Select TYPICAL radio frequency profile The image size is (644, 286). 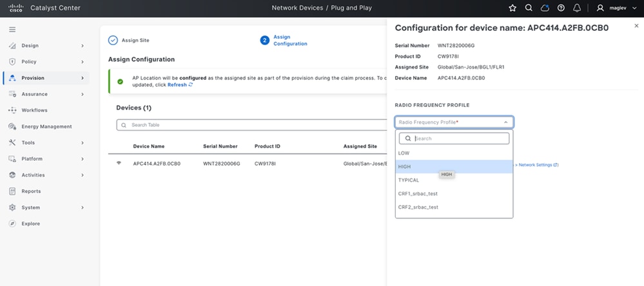click(x=454, y=180)
